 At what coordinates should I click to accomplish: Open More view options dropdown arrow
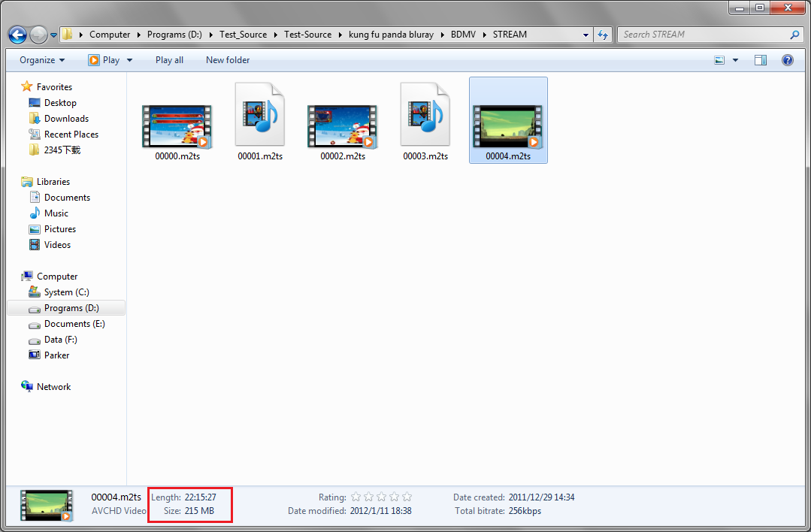click(735, 61)
